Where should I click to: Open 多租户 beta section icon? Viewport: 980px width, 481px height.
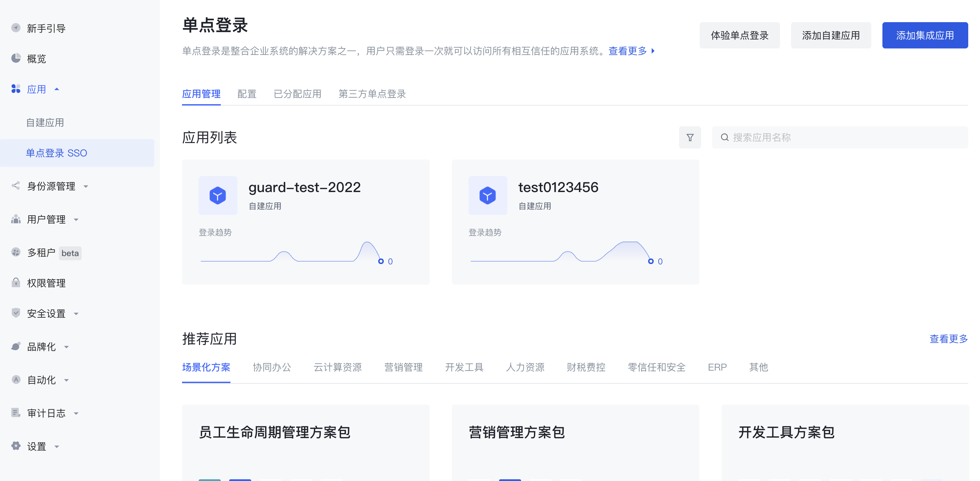click(16, 253)
